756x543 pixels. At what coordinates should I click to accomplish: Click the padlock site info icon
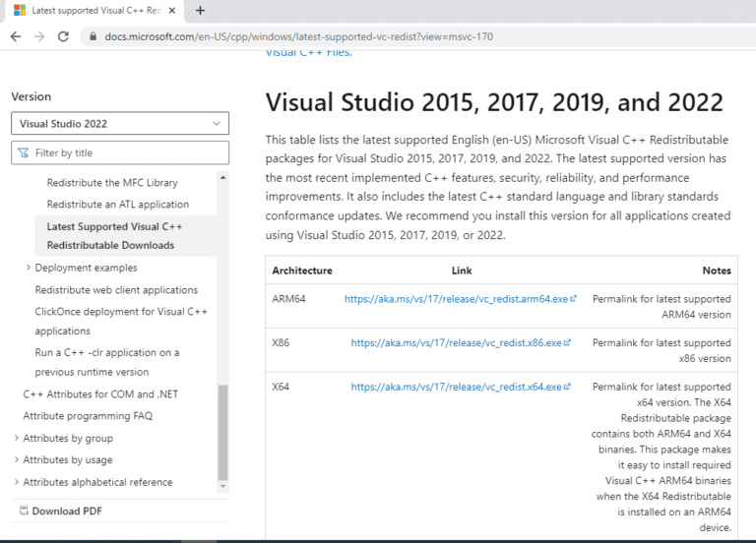tap(91, 36)
